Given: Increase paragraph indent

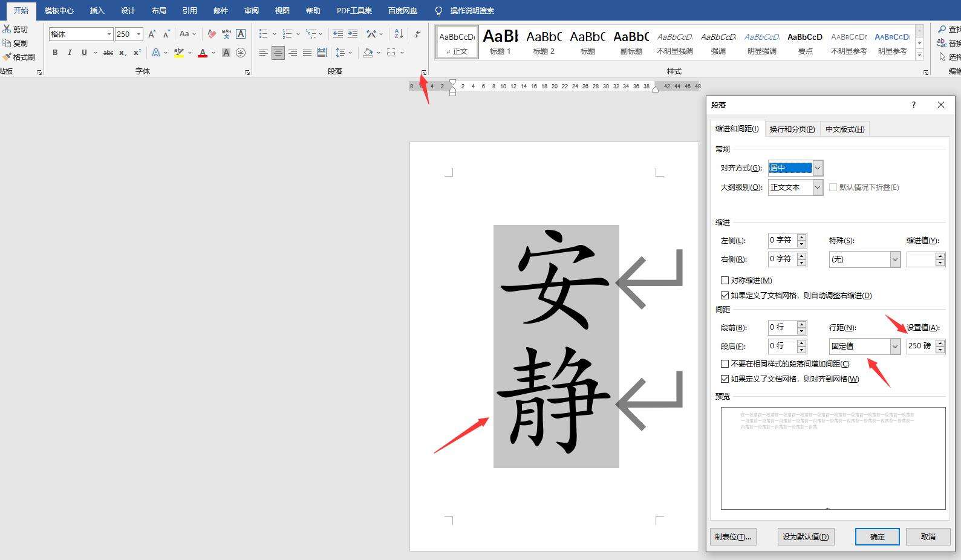Looking at the screenshot, I should tap(353, 34).
